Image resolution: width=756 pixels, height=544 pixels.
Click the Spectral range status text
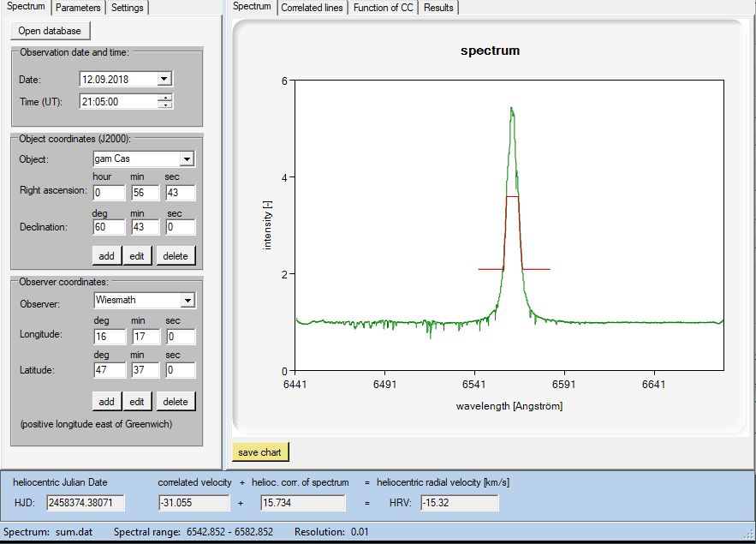[x=193, y=532]
